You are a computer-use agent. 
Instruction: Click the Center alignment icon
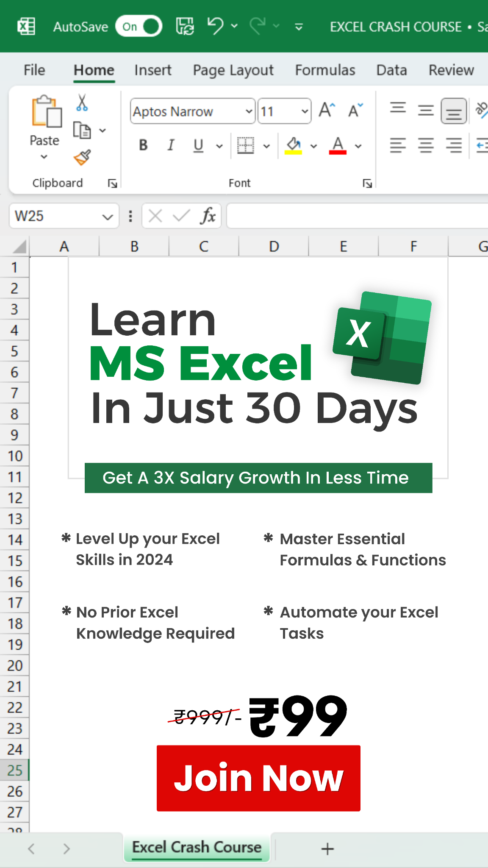tap(426, 145)
